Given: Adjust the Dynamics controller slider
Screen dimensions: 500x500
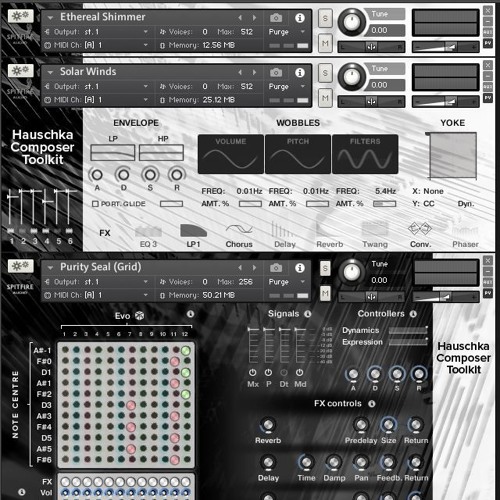Looking at the screenshot, I should [x=408, y=330].
